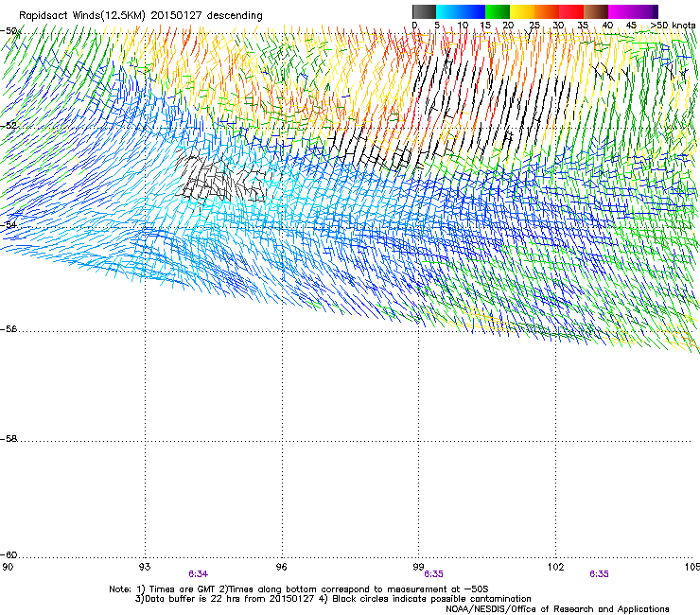Click the -58 latitude axis label
Image resolution: width=700 pixels, height=615 pixels.
[x=8, y=439]
